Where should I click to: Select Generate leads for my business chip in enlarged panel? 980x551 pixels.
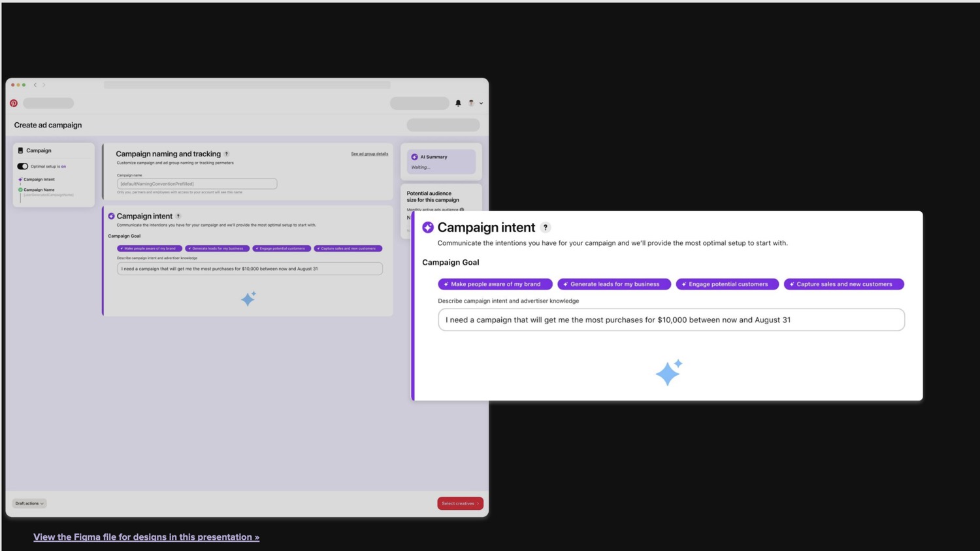coord(614,284)
